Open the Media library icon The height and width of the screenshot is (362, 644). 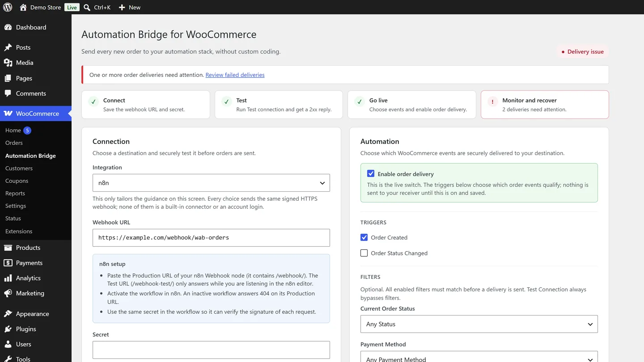click(x=8, y=63)
